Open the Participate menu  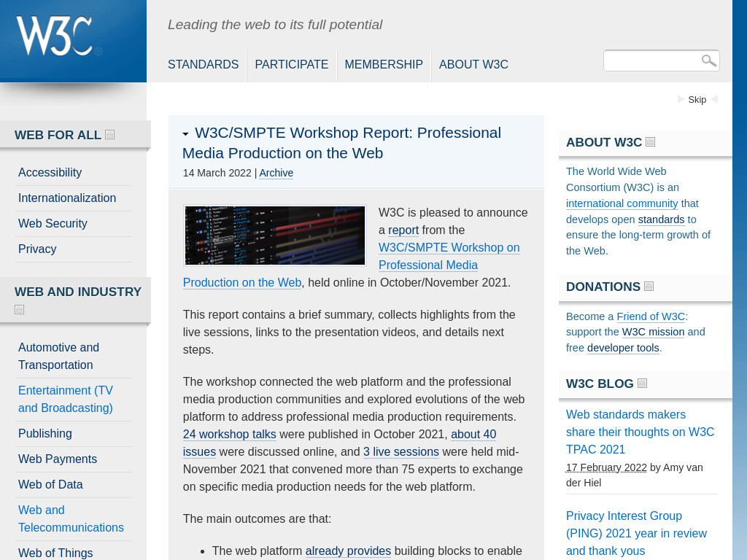click(x=292, y=64)
